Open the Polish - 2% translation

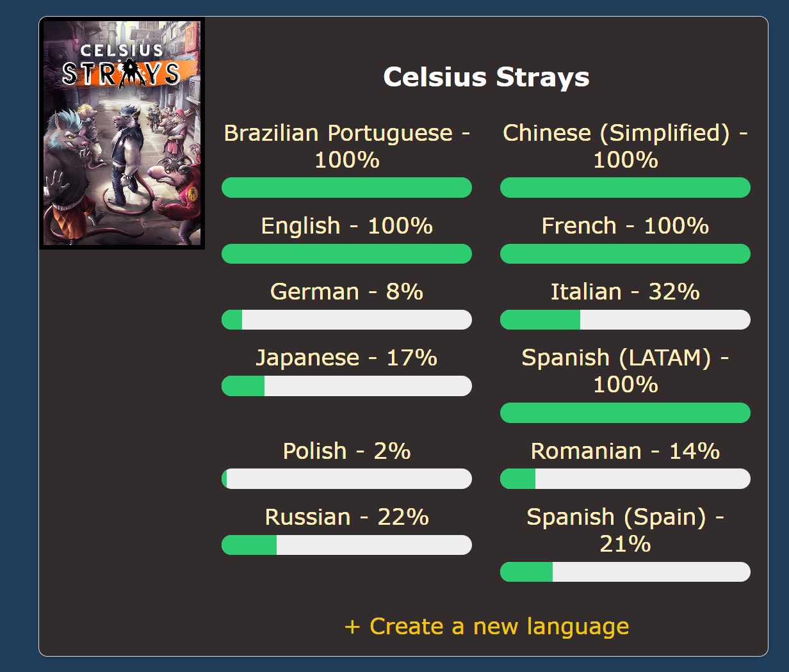pos(347,451)
